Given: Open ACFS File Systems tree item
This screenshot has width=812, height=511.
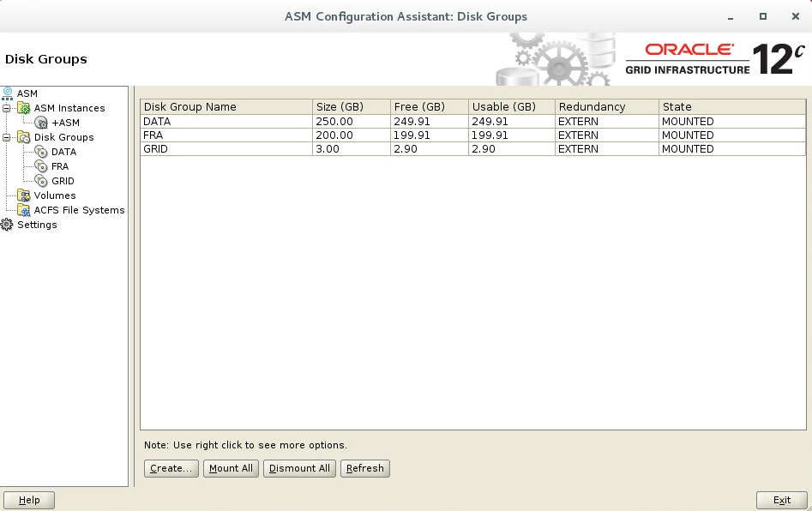Looking at the screenshot, I should click(x=79, y=210).
